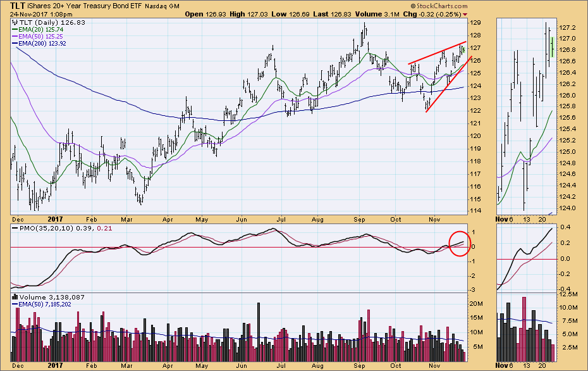588x371 pixels.
Task: Click the tallest black volume bar in mid-June
Action: [258, 332]
